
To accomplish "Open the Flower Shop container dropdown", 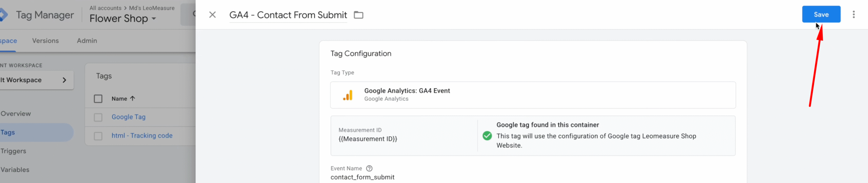I will tap(154, 19).
